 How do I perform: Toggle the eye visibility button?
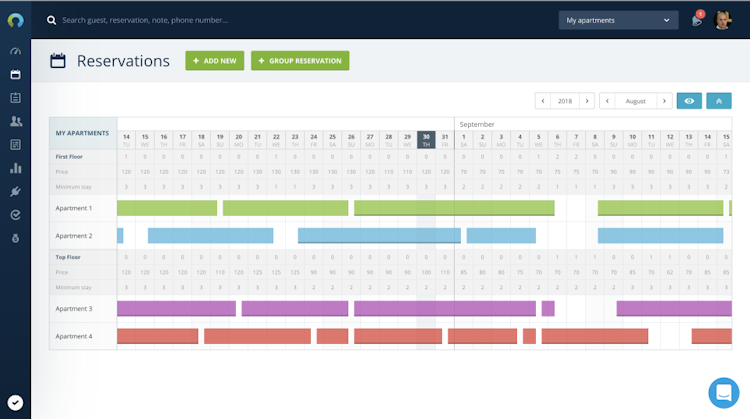coord(689,101)
